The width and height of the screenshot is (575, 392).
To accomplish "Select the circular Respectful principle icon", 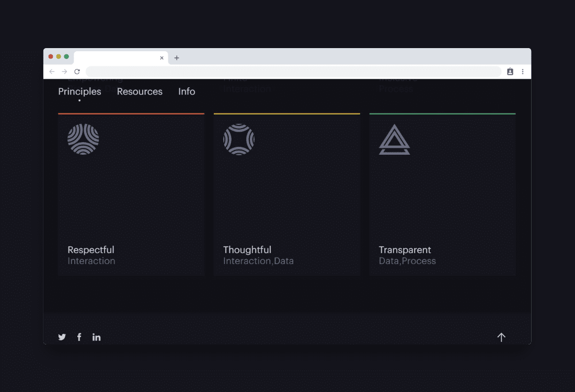I will [x=84, y=139].
